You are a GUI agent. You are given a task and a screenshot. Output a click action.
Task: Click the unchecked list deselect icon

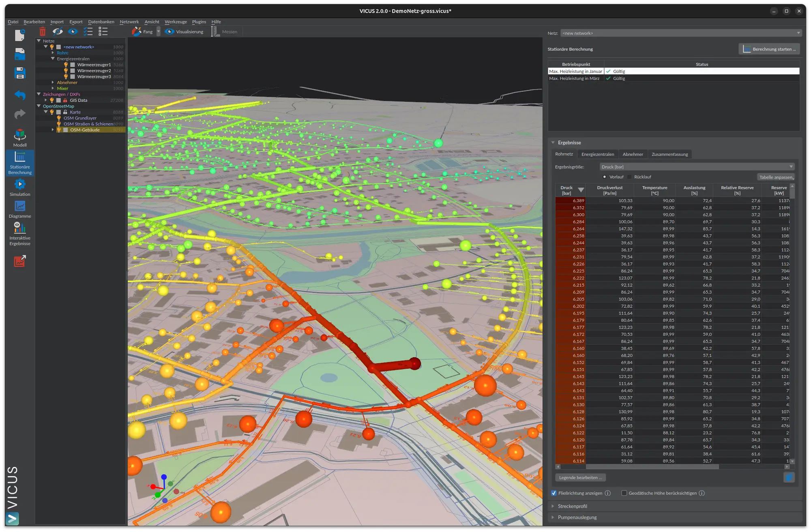[103, 32]
